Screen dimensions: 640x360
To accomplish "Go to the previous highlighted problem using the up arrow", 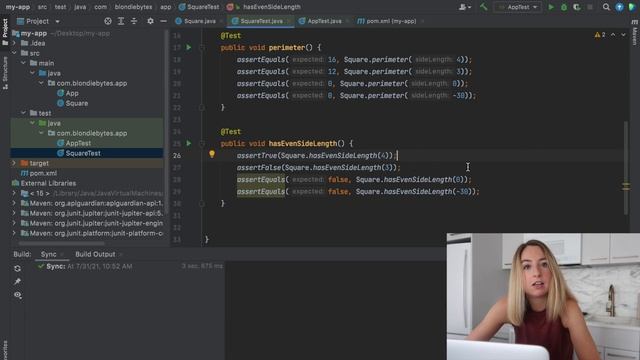I will coord(613,35).
